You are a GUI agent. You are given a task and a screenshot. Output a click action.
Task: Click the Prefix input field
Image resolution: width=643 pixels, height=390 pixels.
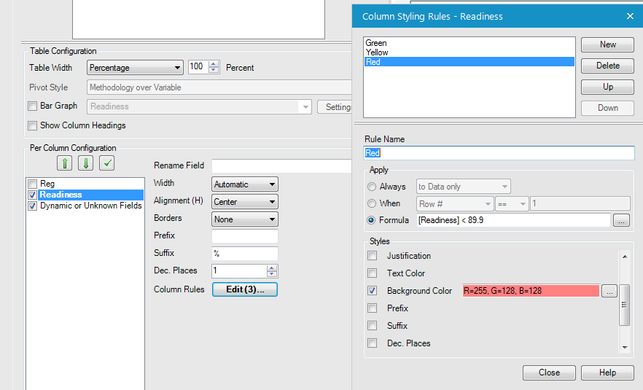[245, 236]
